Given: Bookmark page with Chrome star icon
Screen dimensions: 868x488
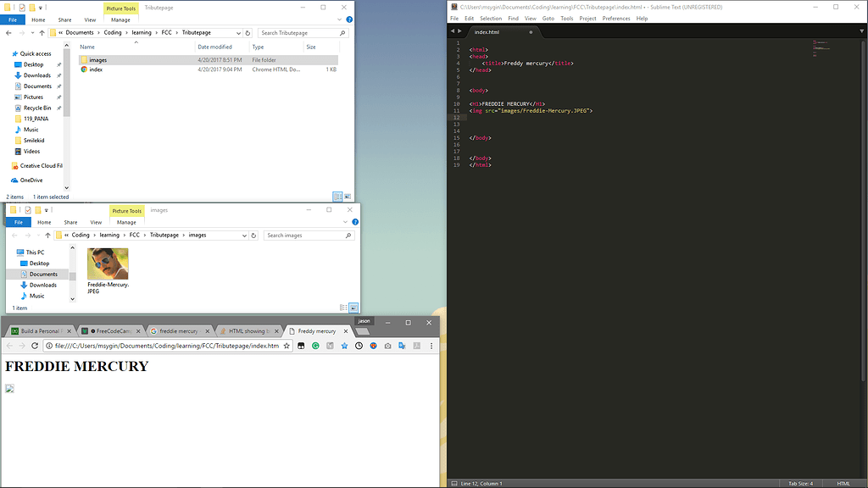Looking at the screenshot, I should coord(287,346).
